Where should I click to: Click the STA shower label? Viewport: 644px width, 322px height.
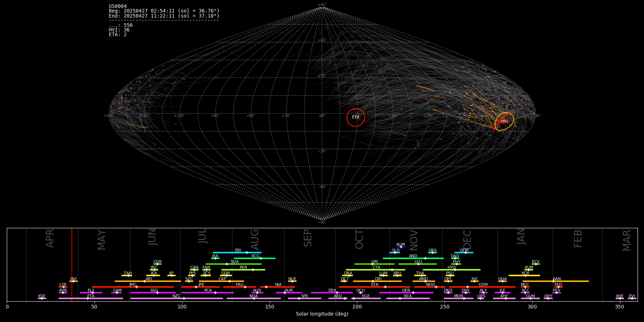tap(375, 285)
